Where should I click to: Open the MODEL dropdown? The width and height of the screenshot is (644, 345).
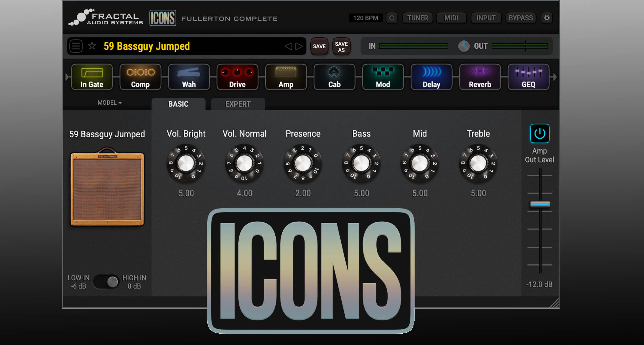click(x=109, y=103)
